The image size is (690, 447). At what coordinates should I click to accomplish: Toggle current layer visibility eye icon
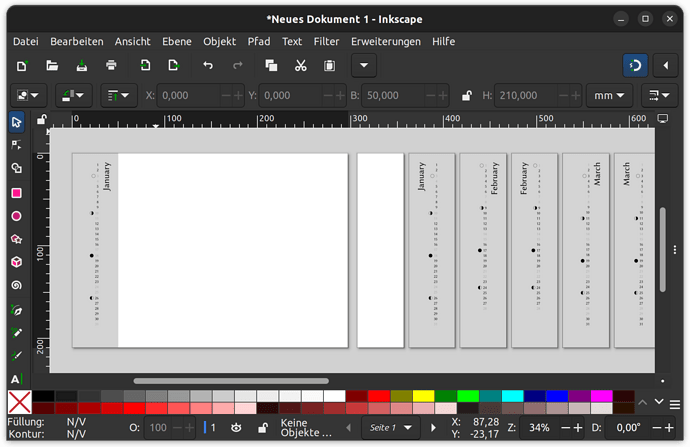click(x=236, y=427)
